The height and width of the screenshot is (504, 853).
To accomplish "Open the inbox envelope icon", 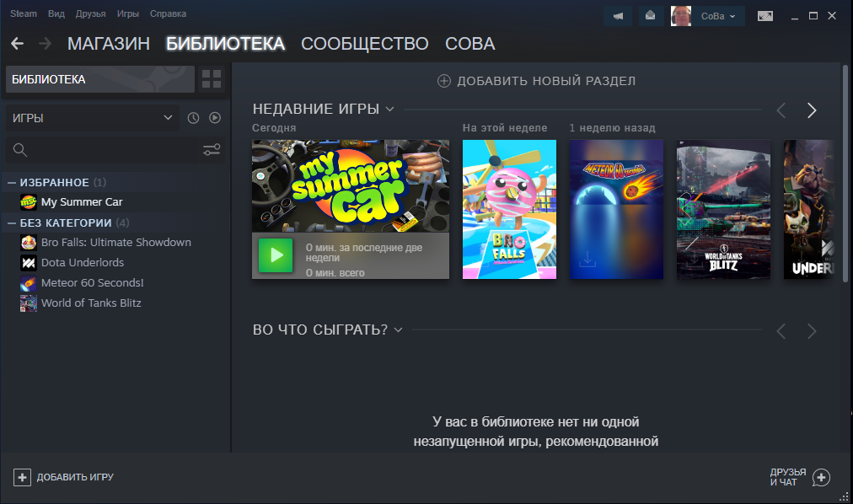I will coord(650,16).
